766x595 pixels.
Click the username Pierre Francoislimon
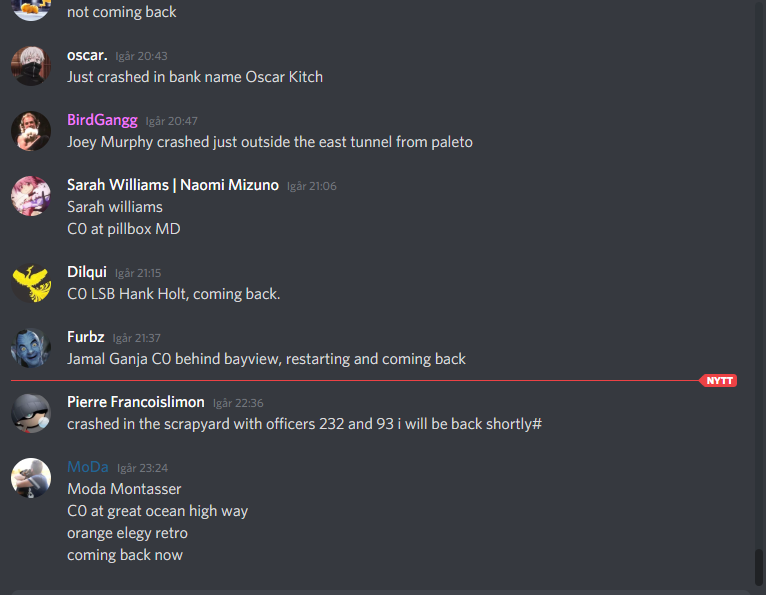(136, 402)
